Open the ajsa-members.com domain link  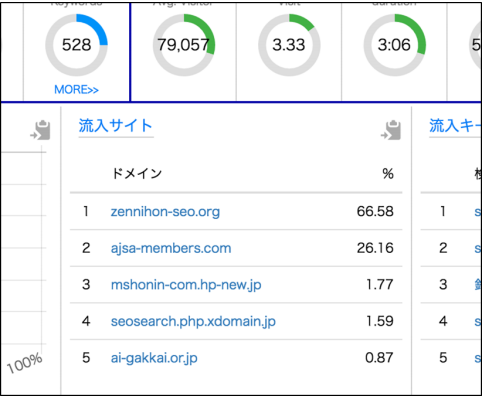pyautogui.click(x=171, y=248)
